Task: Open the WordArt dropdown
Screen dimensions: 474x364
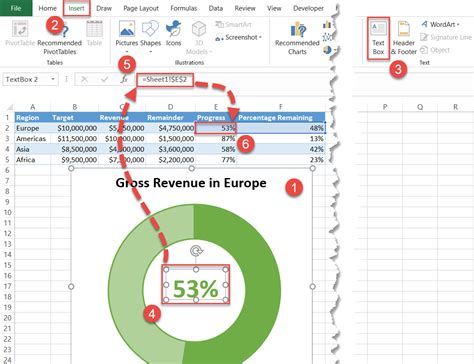Action: pos(440,24)
